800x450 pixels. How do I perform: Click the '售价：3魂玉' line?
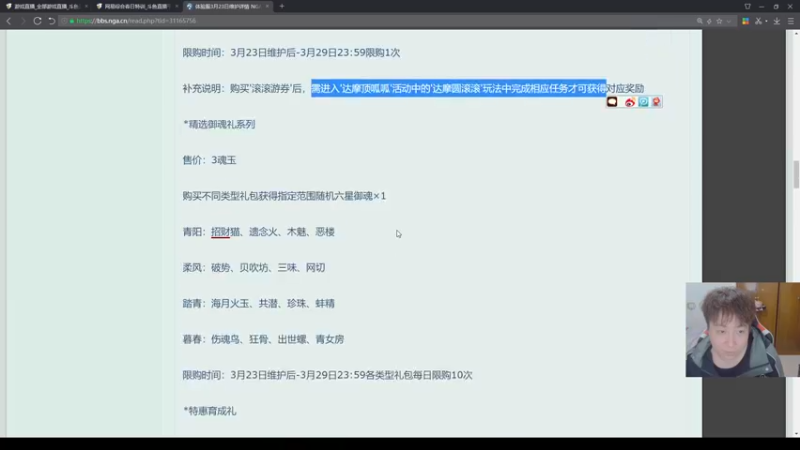point(209,160)
